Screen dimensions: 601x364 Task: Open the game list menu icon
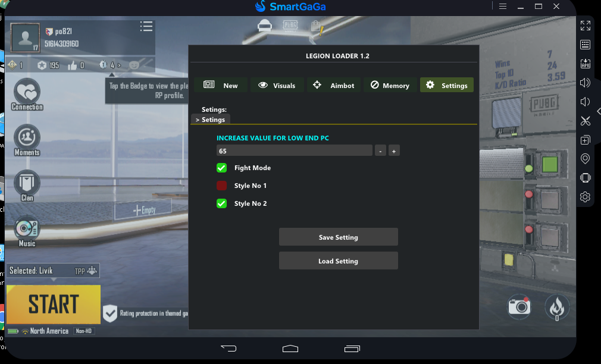(146, 26)
